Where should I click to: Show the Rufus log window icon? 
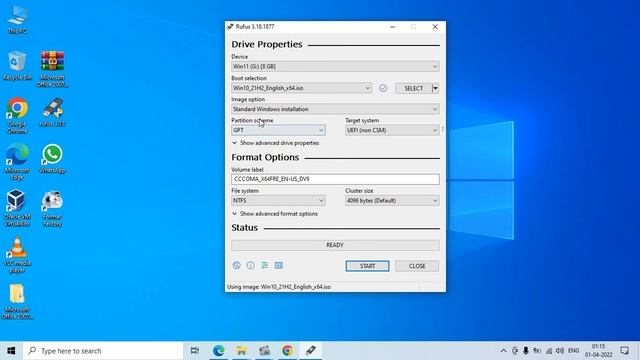(x=279, y=265)
